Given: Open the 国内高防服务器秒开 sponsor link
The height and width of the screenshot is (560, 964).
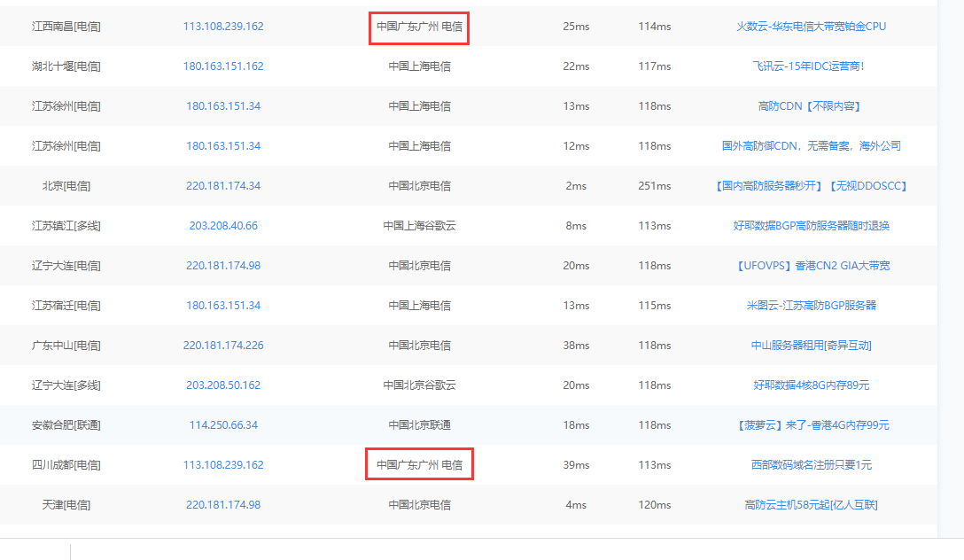Looking at the screenshot, I should [x=811, y=186].
